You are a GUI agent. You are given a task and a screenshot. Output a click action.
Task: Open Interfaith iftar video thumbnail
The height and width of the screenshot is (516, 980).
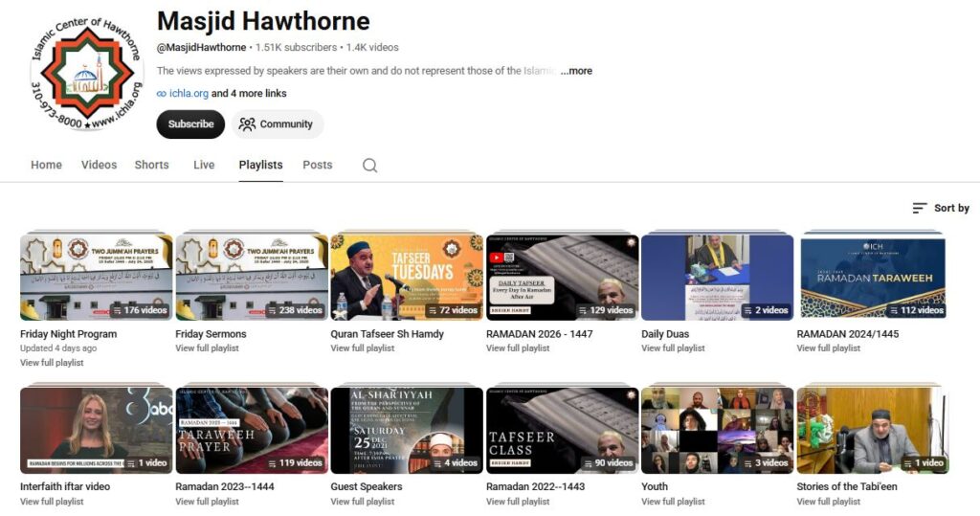pyautogui.click(x=97, y=430)
